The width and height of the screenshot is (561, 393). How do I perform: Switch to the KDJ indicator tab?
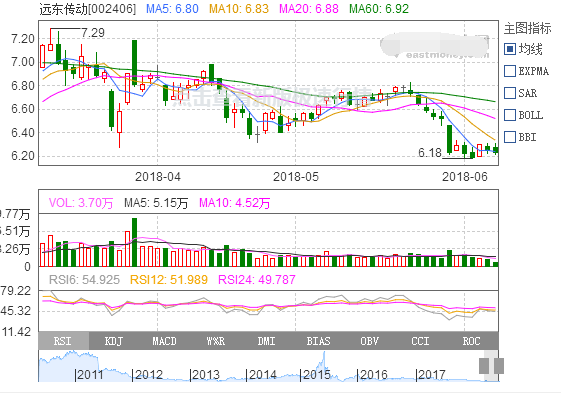[x=114, y=341]
